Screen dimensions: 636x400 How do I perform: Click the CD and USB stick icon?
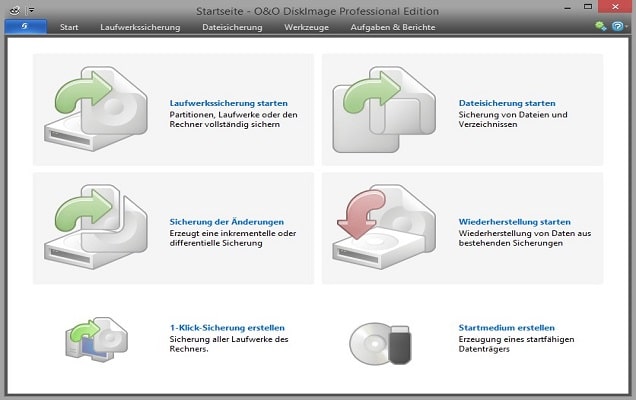pyautogui.click(x=380, y=344)
